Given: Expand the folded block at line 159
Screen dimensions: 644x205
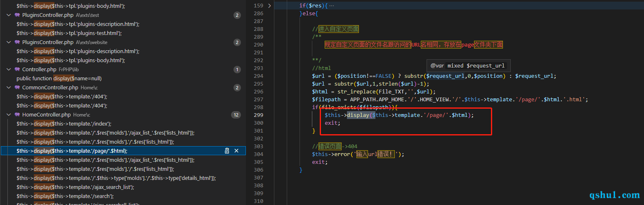Looking at the screenshot, I should click(269, 6).
